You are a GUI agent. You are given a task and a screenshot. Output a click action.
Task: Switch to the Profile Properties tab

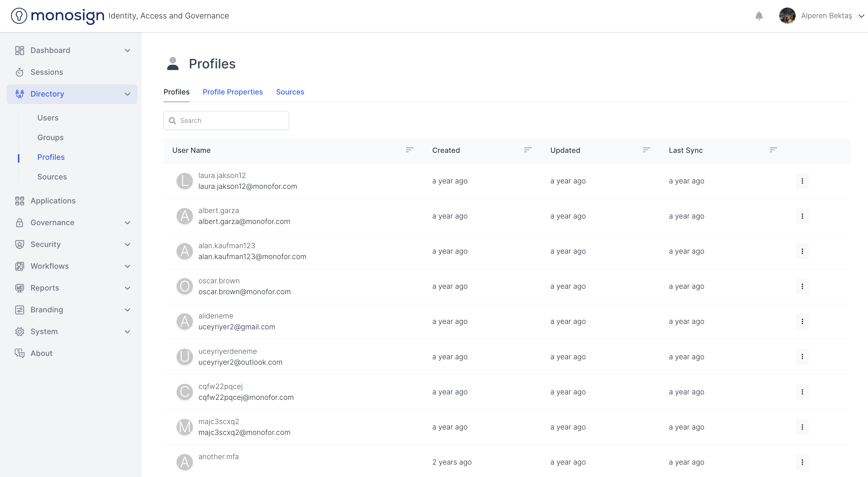pyautogui.click(x=233, y=92)
